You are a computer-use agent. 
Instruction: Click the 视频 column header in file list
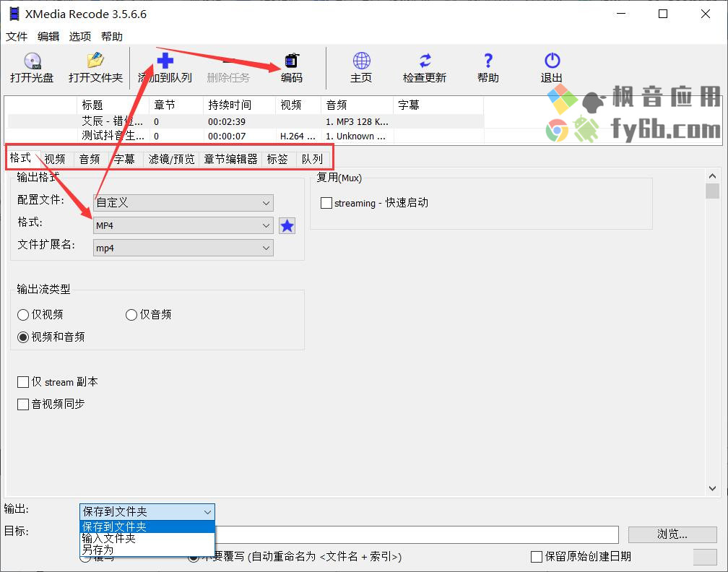coord(298,105)
